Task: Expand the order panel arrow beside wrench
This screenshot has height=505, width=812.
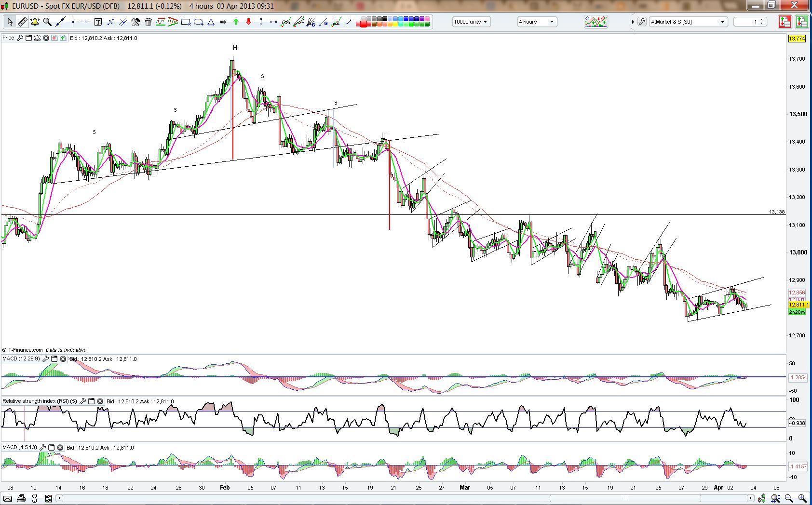Action: [x=633, y=22]
